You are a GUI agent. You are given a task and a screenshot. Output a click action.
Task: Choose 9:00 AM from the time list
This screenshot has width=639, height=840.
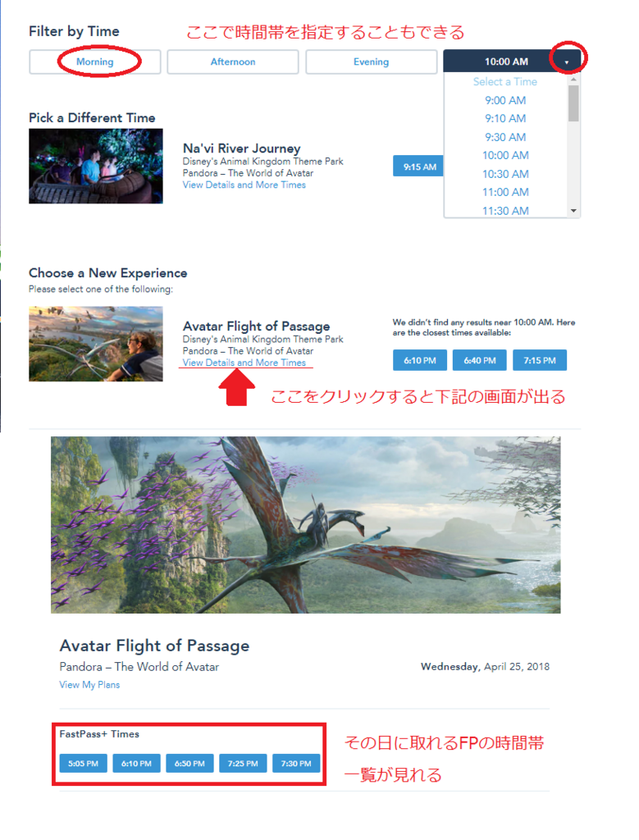tap(505, 100)
